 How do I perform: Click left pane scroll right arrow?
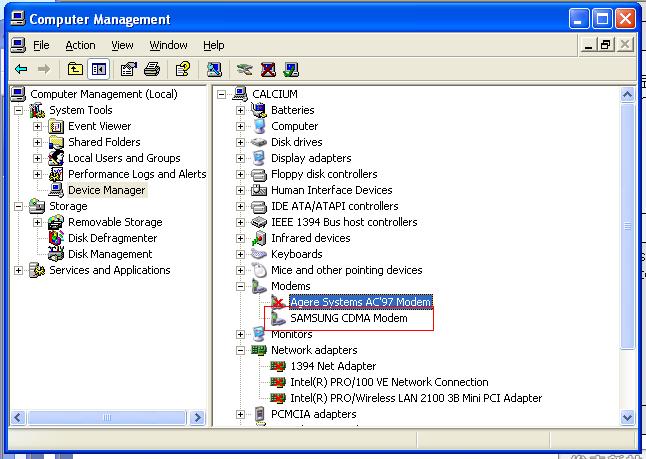(x=198, y=417)
